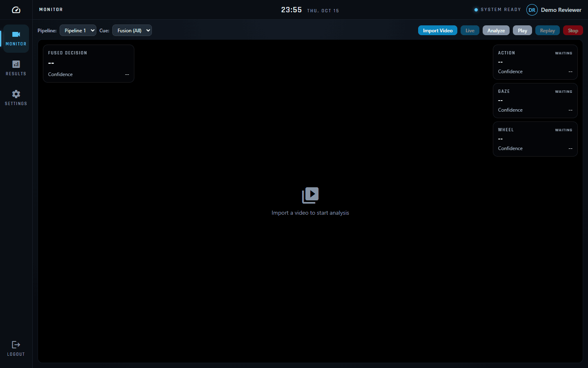Open the Monitor camera icon
The width and height of the screenshot is (588, 368).
click(16, 34)
